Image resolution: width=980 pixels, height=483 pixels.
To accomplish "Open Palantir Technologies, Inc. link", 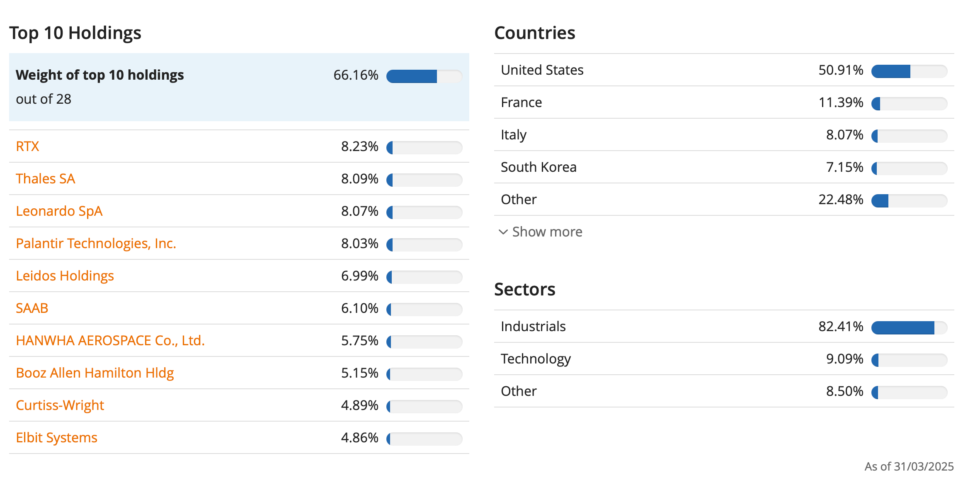I will (x=96, y=244).
